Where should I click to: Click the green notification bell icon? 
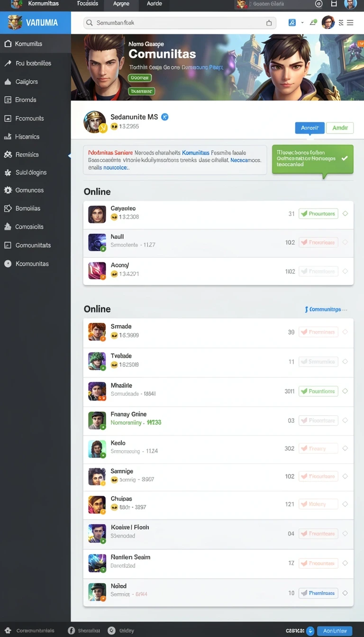[313, 22]
